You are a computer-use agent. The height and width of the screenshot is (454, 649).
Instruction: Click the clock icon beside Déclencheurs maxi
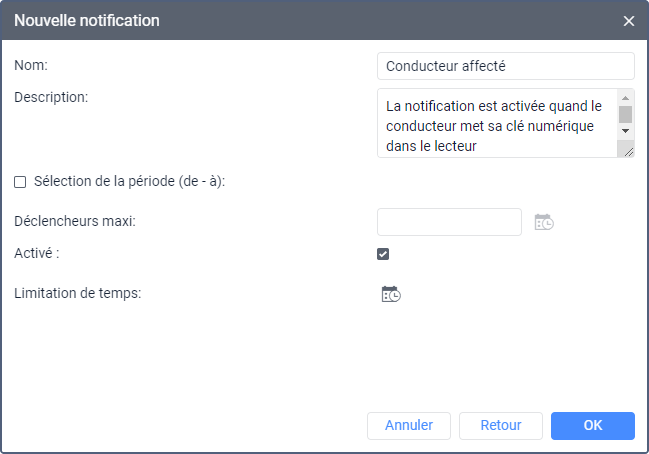point(544,222)
